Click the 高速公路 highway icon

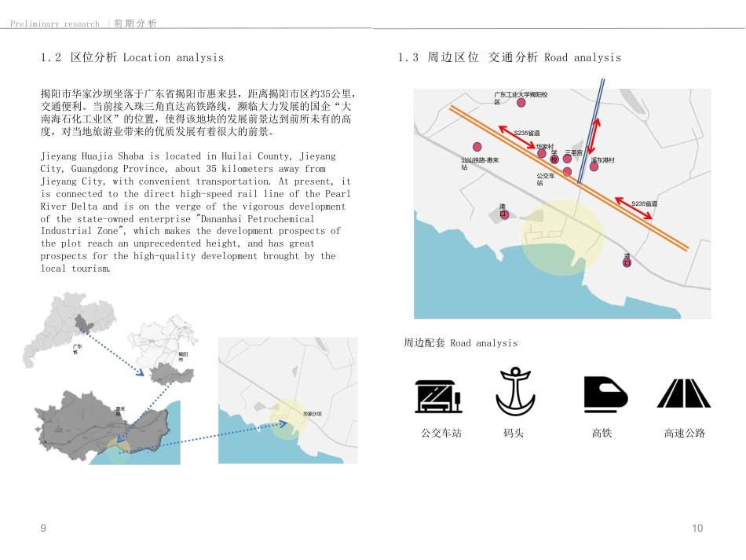tap(683, 393)
